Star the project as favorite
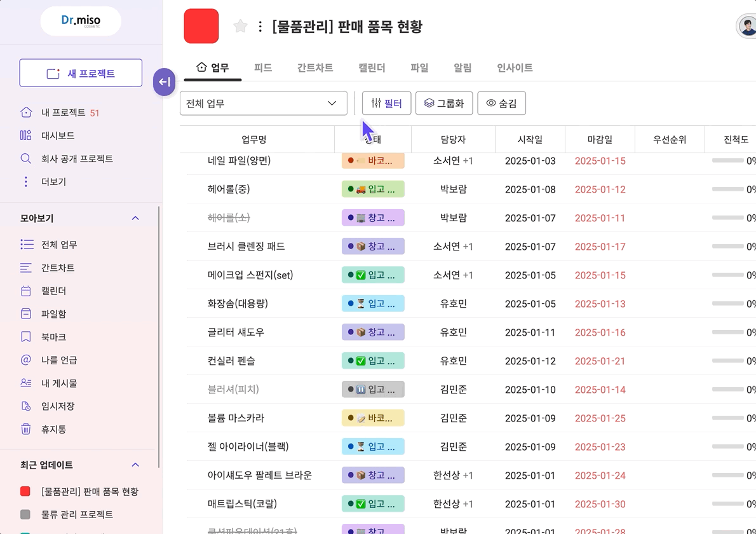The image size is (756, 534). (x=240, y=26)
